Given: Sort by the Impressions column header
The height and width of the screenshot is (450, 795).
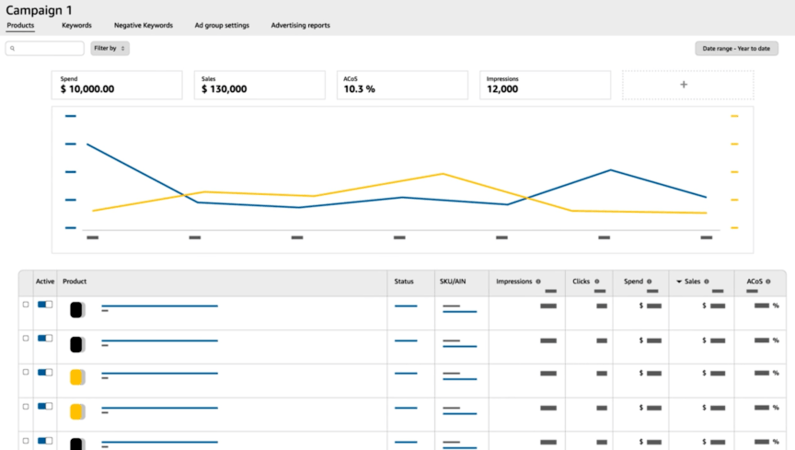Looking at the screenshot, I should click(x=514, y=281).
